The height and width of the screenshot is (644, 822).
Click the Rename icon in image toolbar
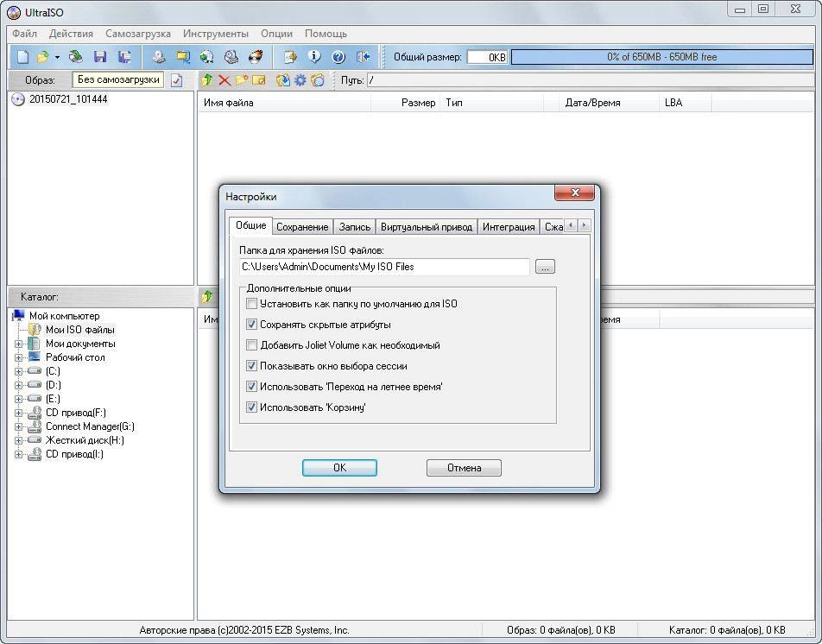point(258,80)
